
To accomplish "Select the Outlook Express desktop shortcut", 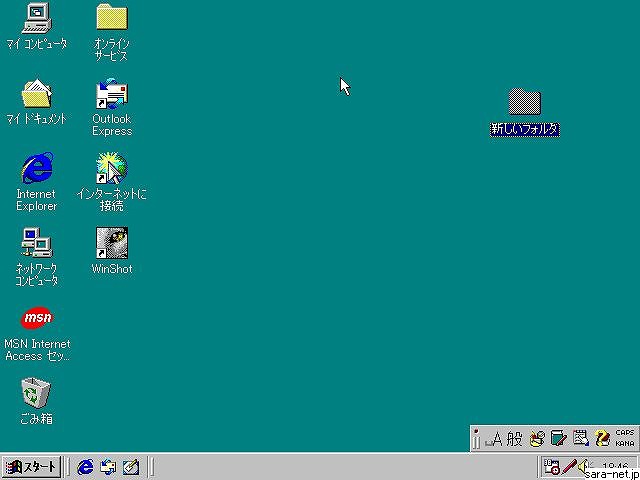I will click(111, 94).
